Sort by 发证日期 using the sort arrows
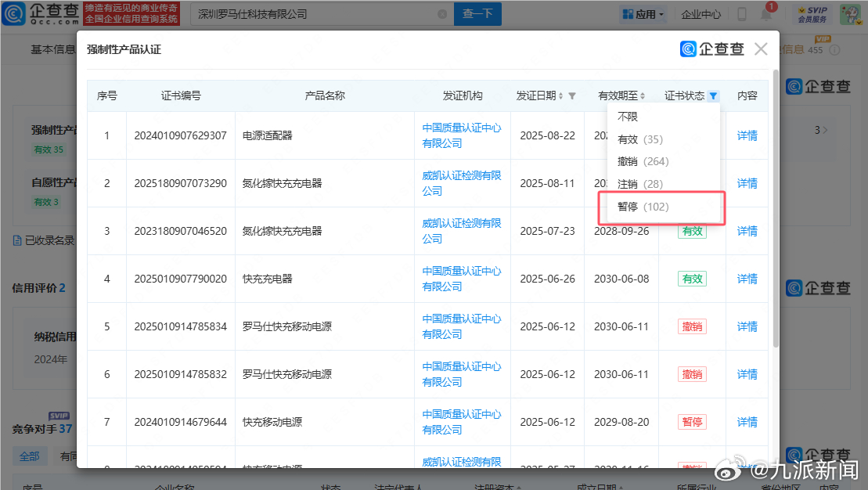 pos(560,95)
